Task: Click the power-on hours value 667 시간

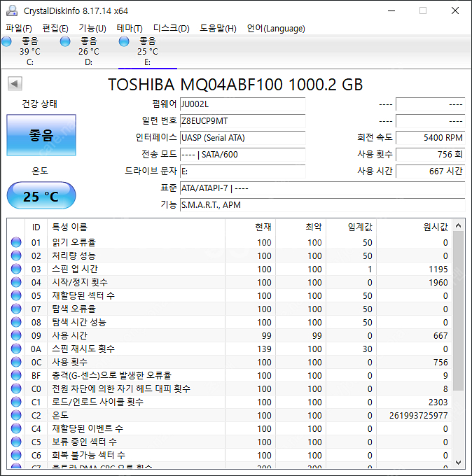Action: [431, 171]
